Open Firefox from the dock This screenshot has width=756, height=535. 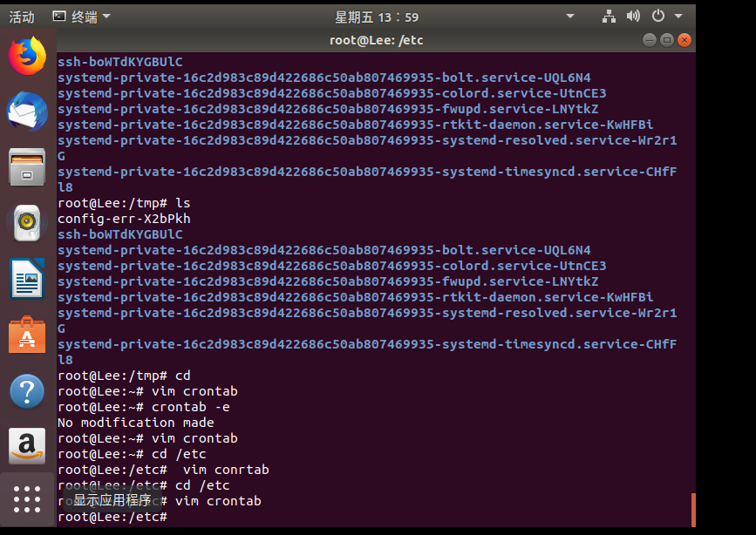(27, 56)
